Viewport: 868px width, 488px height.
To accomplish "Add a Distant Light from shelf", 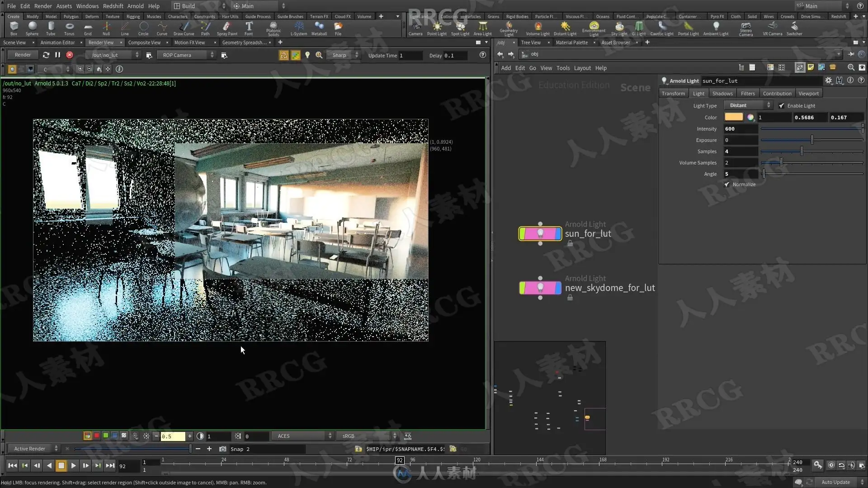I will click(x=565, y=28).
